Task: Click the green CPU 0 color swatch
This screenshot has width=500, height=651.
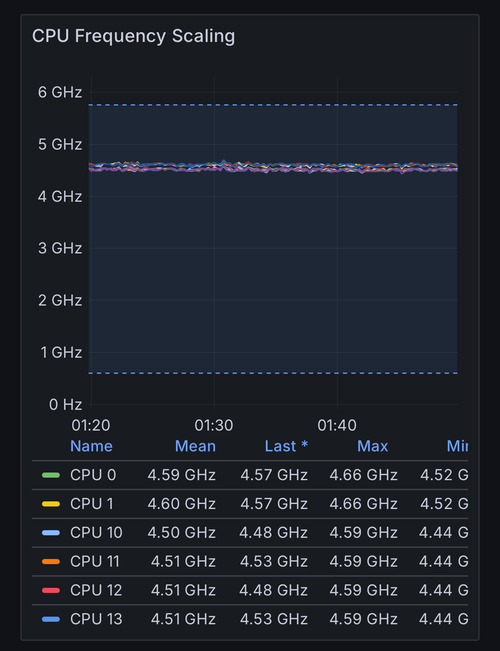Action: 51,475
